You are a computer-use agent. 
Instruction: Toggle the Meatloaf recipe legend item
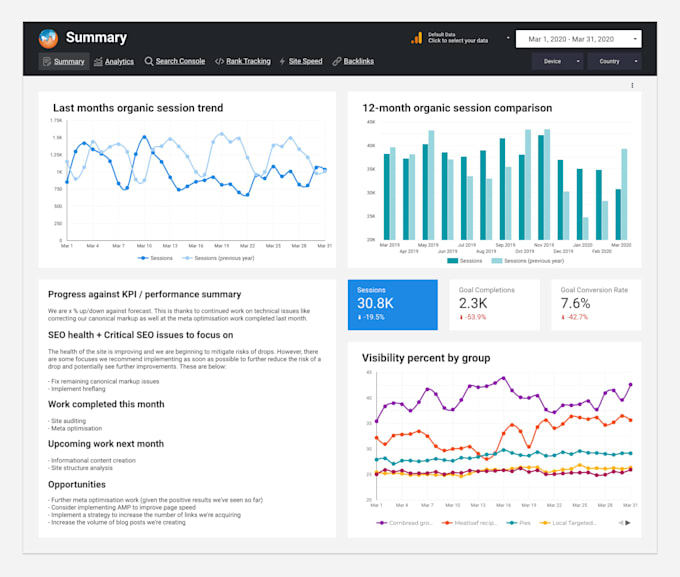470,523
